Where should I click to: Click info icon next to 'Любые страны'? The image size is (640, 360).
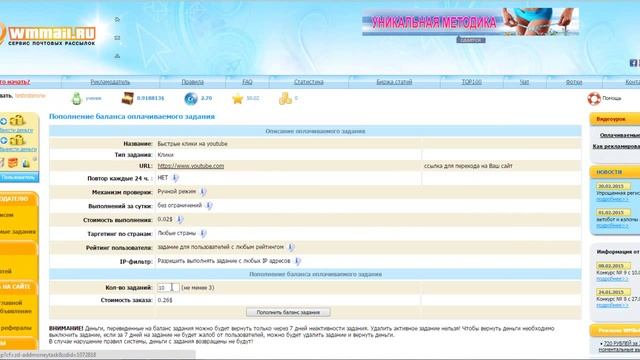click(203, 233)
